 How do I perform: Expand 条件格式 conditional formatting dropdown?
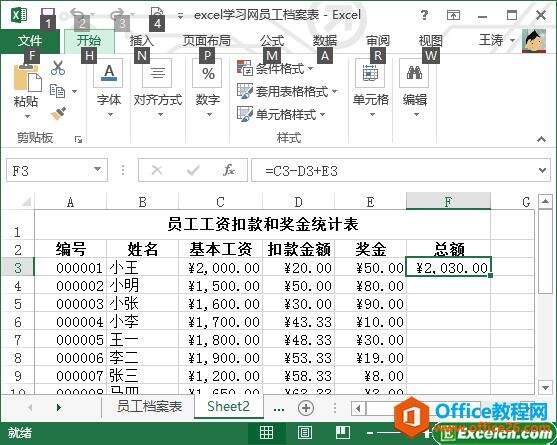coord(310,68)
